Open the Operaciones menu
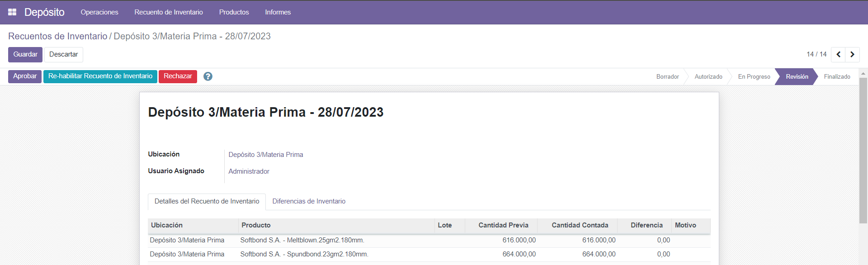The width and height of the screenshot is (868, 265). pyautogui.click(x=99, y=12)
